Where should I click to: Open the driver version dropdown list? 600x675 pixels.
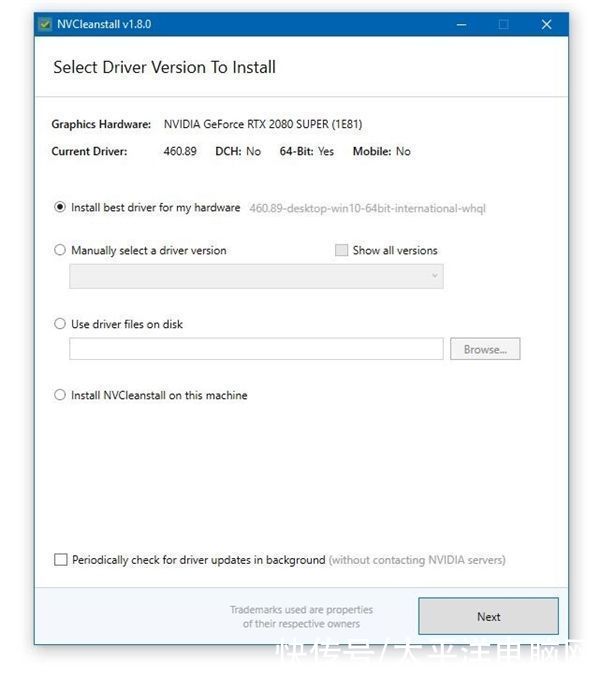256,276
